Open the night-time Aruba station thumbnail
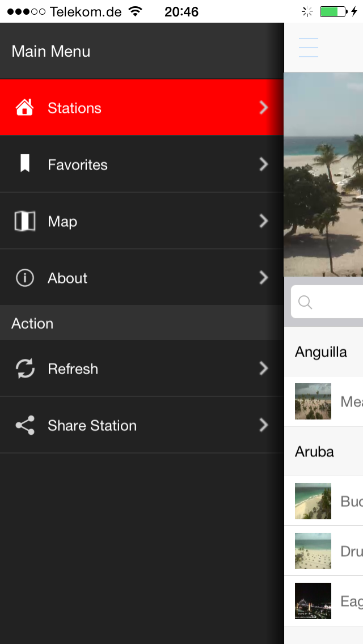The image size is (363, 644). tap(313, 601)
